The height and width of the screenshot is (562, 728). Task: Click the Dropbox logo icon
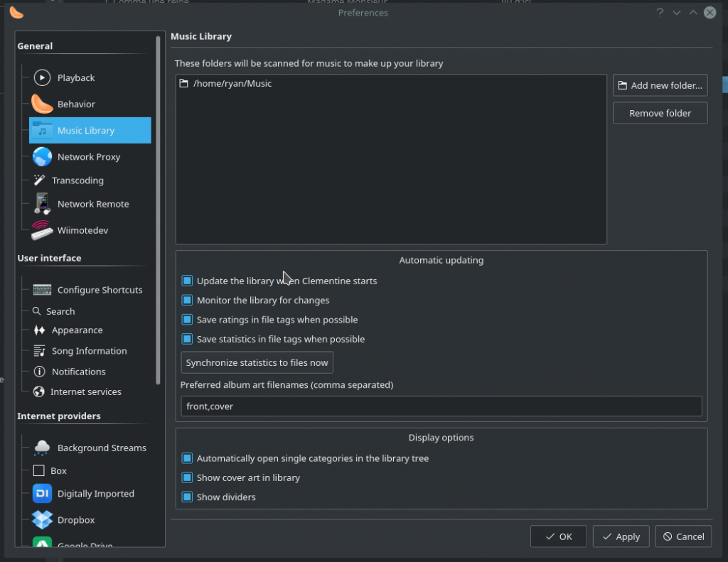(x=42, y=520)
